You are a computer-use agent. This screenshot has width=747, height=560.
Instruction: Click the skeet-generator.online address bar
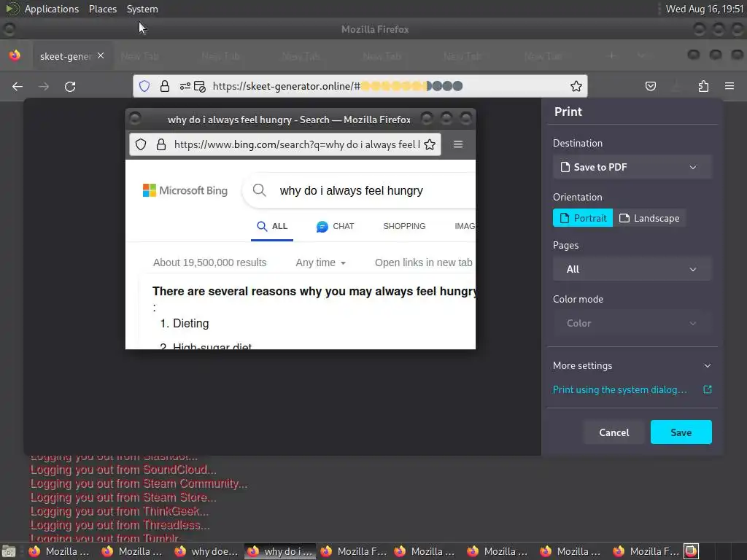click(360, 86)
